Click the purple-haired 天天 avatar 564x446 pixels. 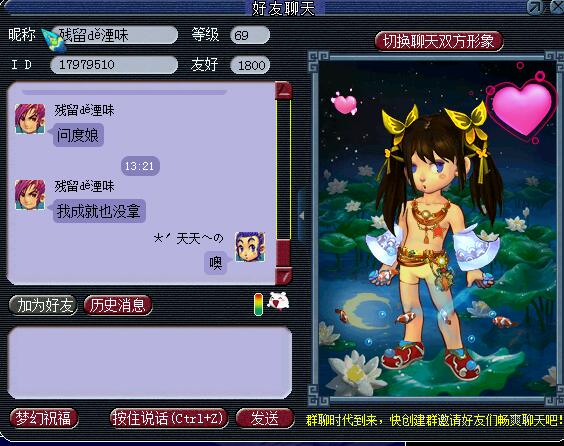(250, 247)
